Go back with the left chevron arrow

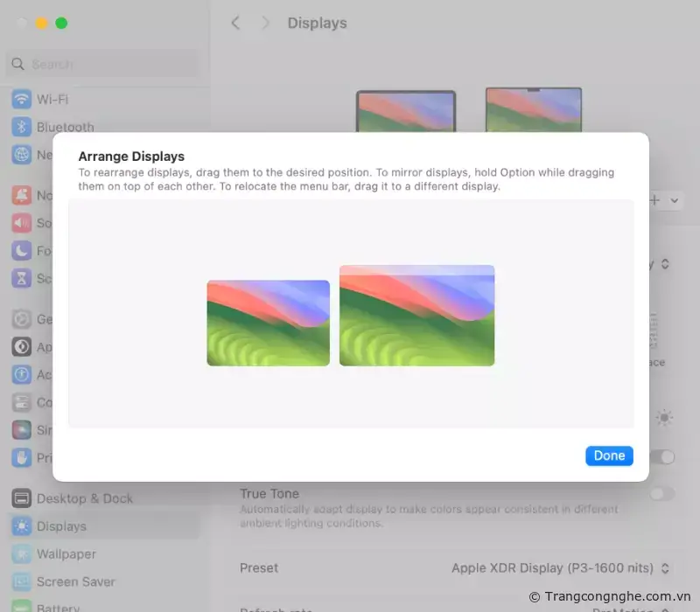click(x=235, y=24)
